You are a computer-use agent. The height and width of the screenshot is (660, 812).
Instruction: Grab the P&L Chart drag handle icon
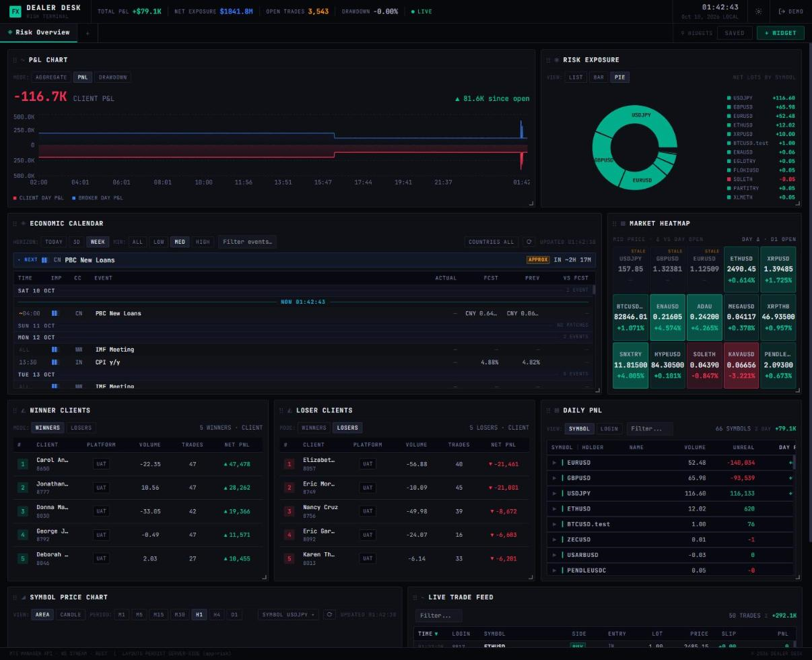click(x=15, y=60)
